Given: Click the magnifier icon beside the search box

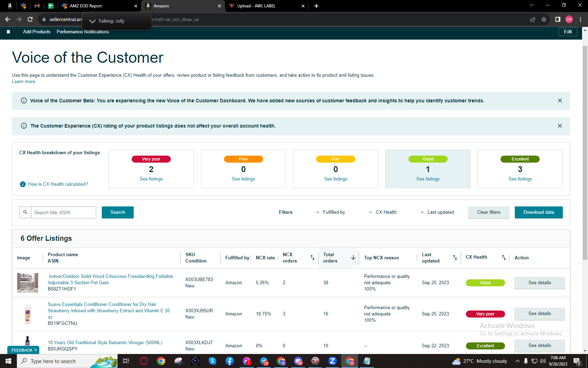Looking at the screenshot, I should [25, 212].
